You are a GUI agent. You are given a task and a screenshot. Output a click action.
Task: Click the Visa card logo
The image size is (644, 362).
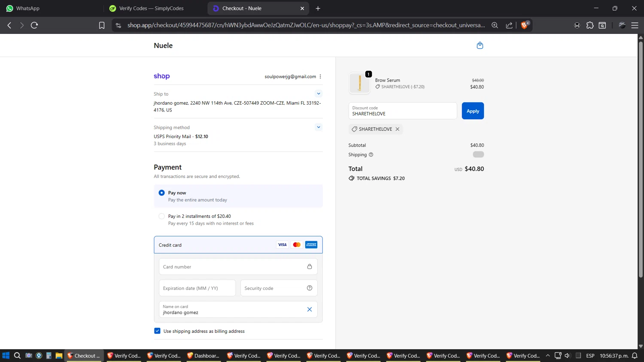(x=282, y=245)
